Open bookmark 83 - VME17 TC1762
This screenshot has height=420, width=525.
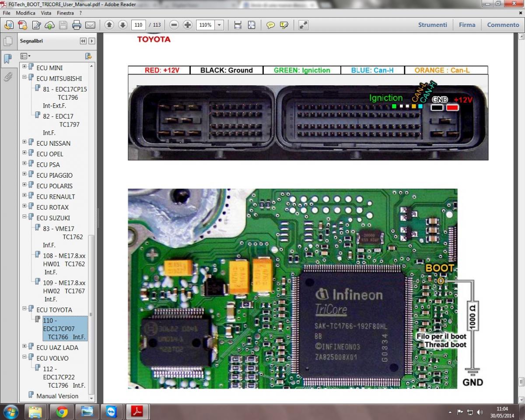pos(63,237)
